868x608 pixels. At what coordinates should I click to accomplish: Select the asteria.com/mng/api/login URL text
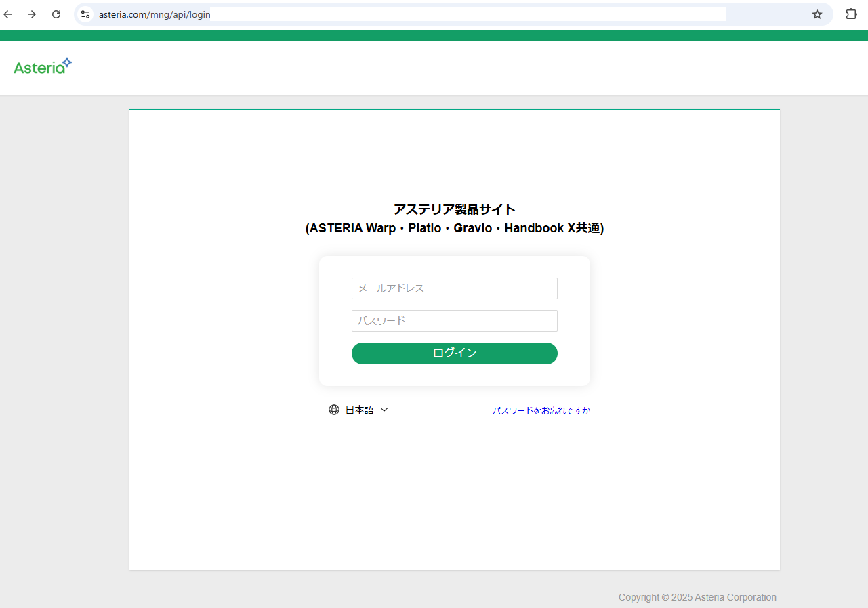pos(154,14)
